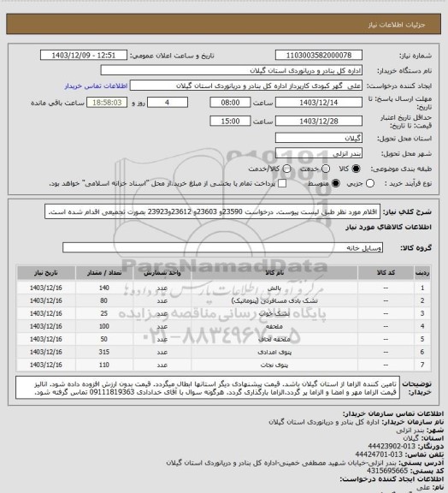Click the نام کالا column header
Image resolution: width=448 pixels, height=493 pixels.
pos(274,272)
